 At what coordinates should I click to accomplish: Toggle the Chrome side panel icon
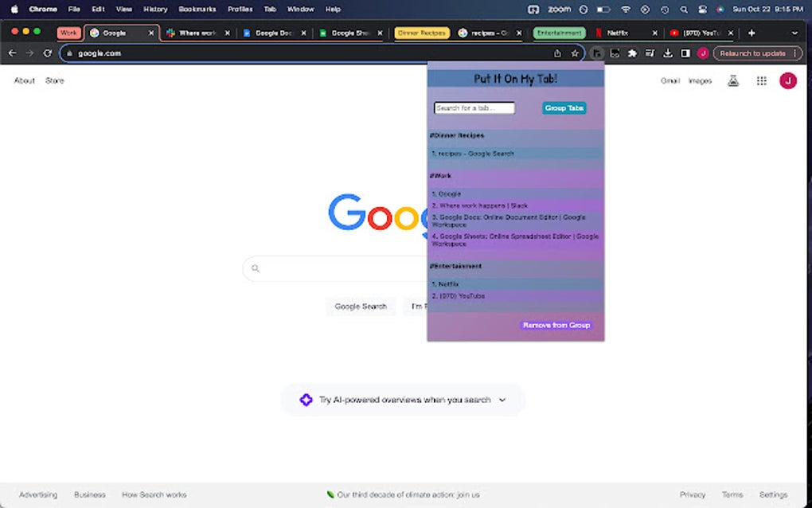pyautogui.click(x=685, y=53)
